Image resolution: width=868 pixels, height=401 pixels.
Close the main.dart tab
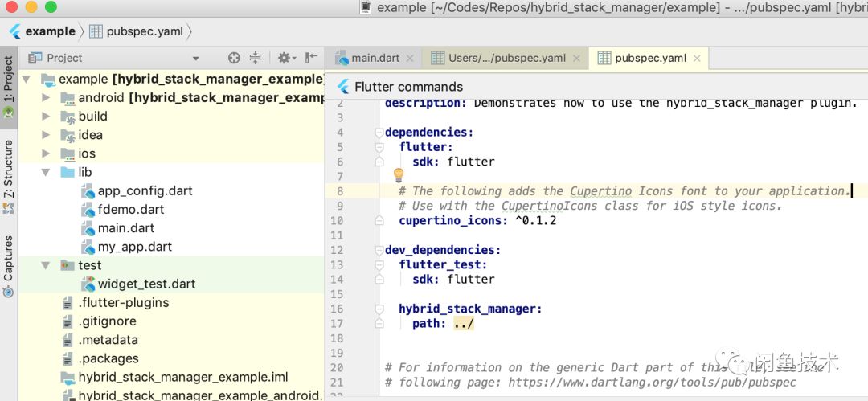[x=410, y=58]
